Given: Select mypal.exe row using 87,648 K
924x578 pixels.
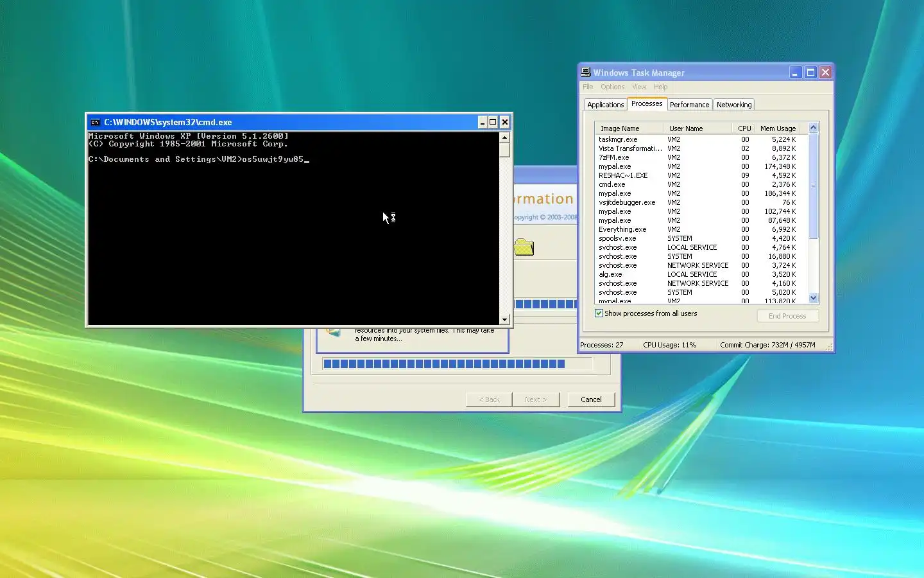Looking at the screenshot, I should click(701, 220).
